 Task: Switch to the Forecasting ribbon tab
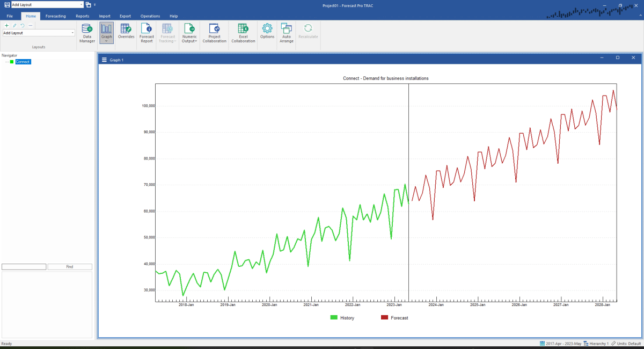click(55, 16)
